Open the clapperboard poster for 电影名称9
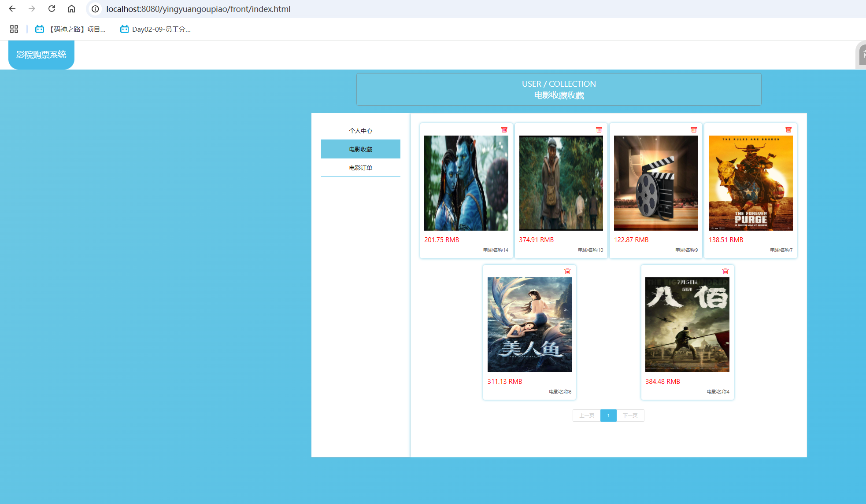This screenshot has width=866, height=504. point(656,183)
